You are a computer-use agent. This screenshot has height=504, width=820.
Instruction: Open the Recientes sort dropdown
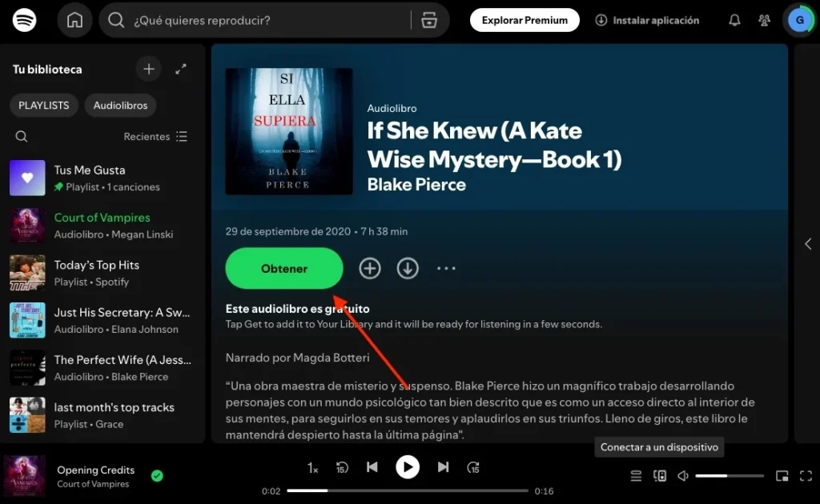click(155, 136)
